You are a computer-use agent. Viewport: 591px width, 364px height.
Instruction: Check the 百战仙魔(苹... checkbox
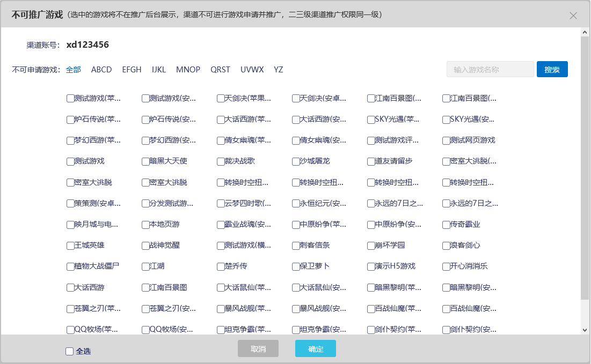click(x=371, y=309)
